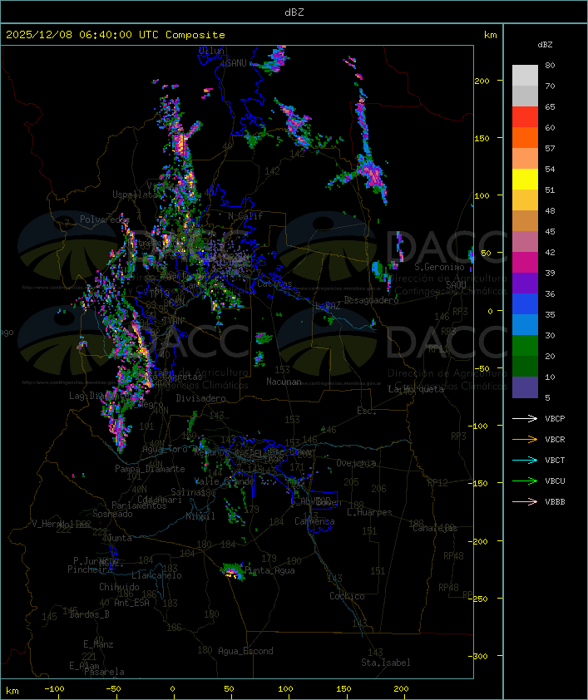Click the 'Carmensa' map label
The width and height of the screenshot is (588, 700).
coord(314,521)
